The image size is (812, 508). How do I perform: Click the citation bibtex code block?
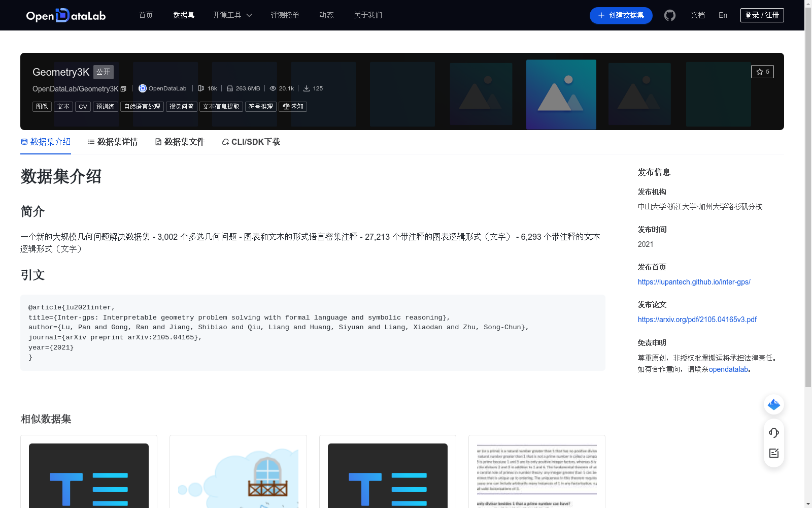(313, 333)
